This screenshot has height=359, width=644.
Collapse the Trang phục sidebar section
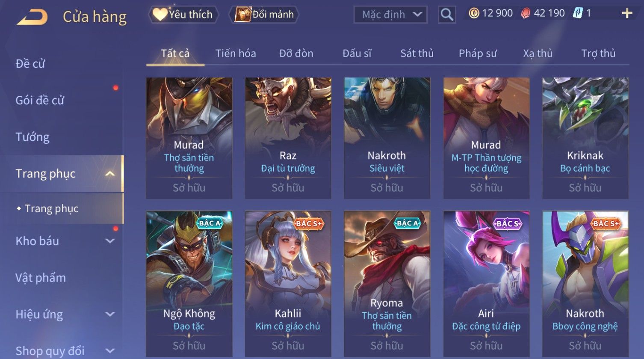[110, 174]
